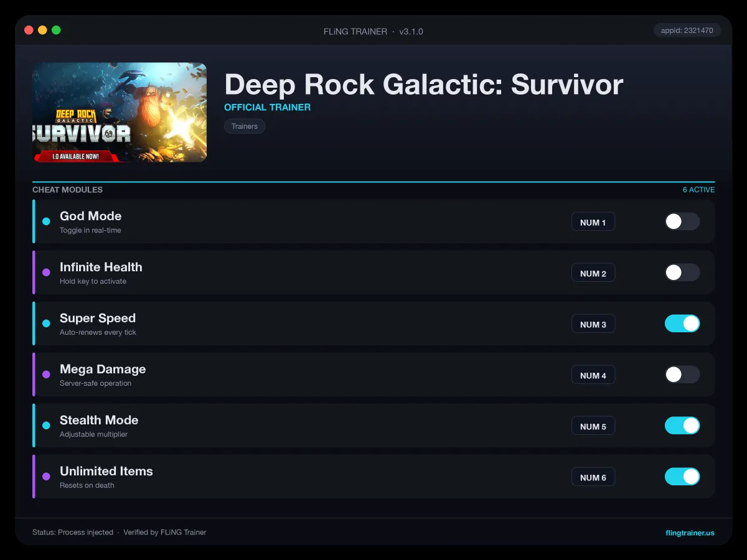Click the God Mode title text
Screen dimensions: 747x560
click(90, 216)
